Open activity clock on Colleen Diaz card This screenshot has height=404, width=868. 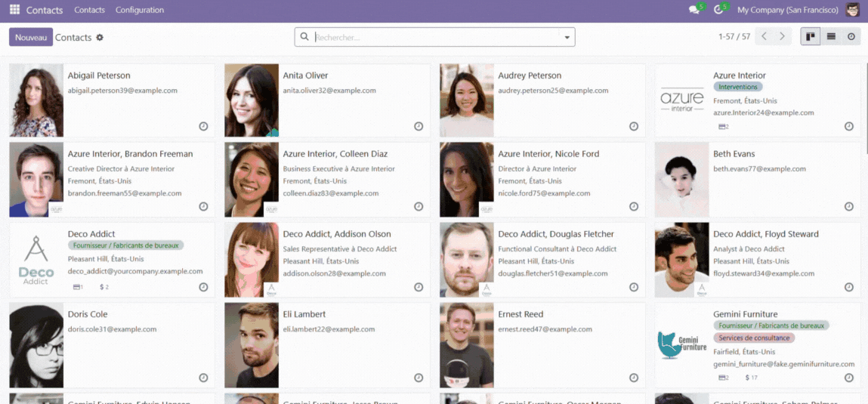coord(419,206)
